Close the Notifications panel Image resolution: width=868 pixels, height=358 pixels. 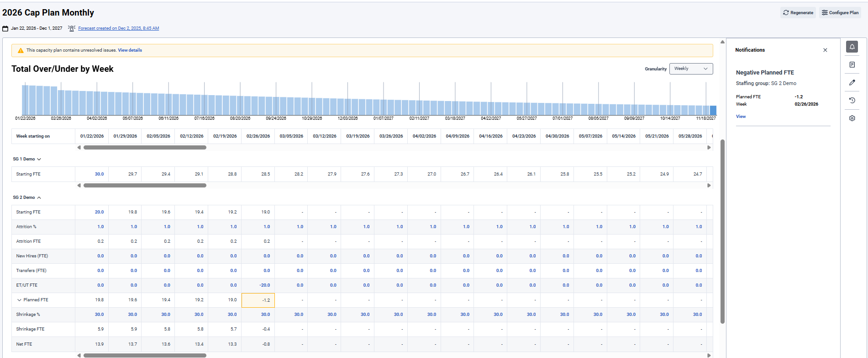tap(825, 50)
